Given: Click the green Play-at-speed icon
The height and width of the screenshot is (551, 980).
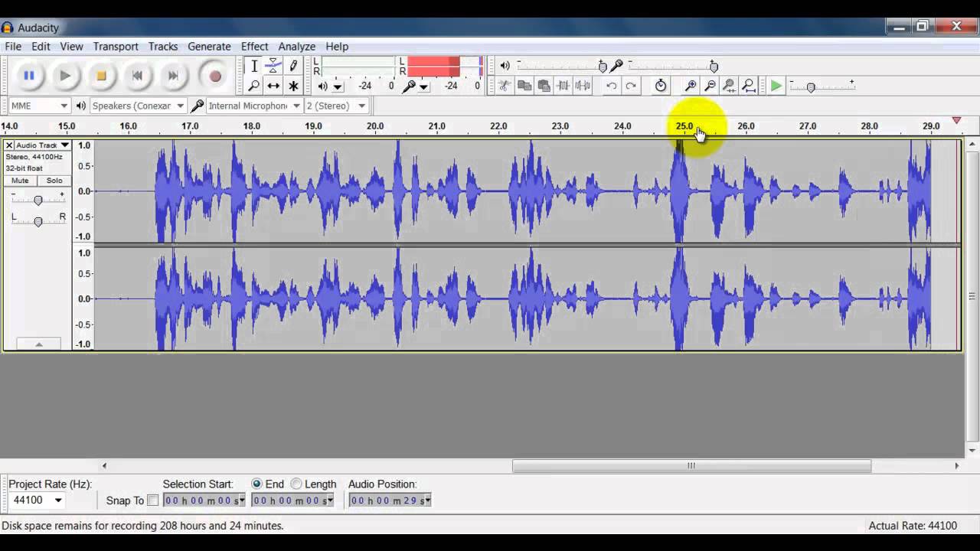Looking at the screenshot, I should pos(776,86).
